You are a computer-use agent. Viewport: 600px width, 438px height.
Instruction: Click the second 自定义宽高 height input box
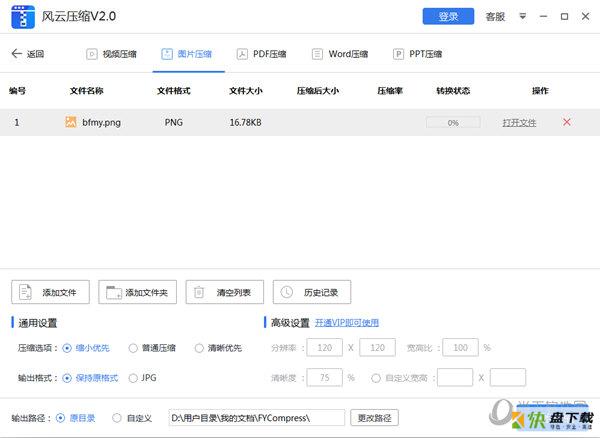[x=508, y=378]
